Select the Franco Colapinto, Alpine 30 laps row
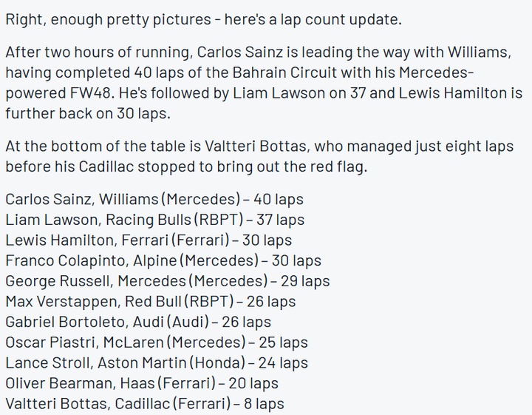This screenshot has height=415, width=532. click(x=163, y=261)
